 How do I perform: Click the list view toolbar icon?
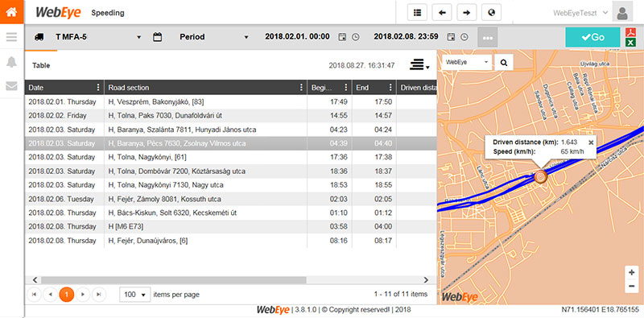(417, 13)
